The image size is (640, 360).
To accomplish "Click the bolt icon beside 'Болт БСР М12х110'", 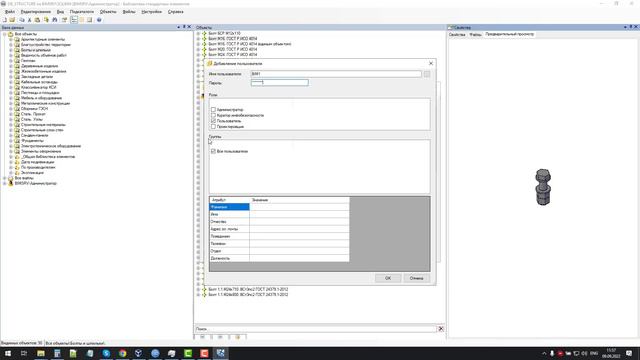I will 204,33.
